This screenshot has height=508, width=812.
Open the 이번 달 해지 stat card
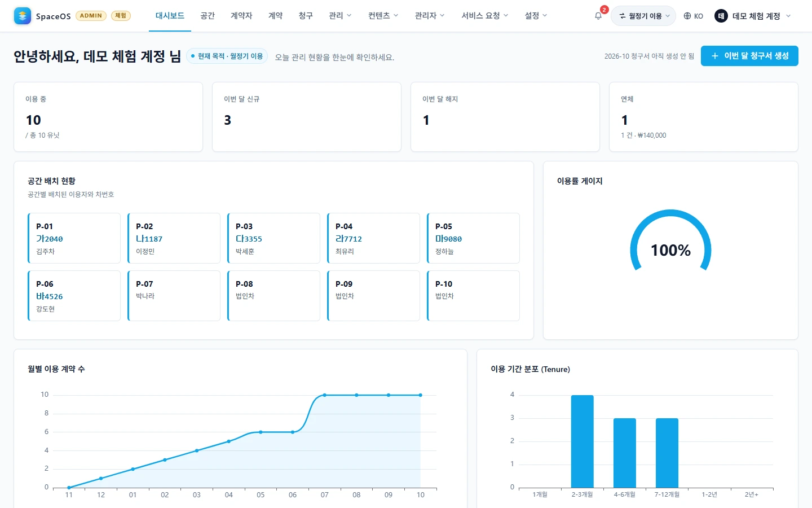tap(505, 117)
